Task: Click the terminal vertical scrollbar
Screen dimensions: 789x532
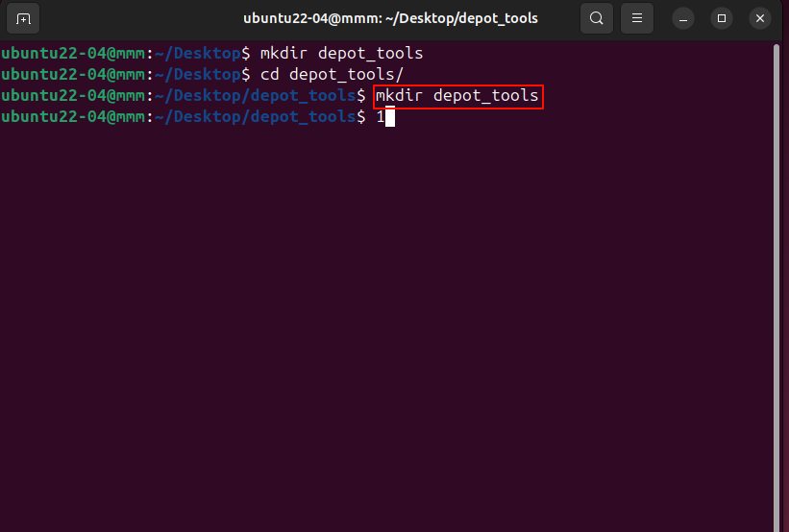Action: 776,286
